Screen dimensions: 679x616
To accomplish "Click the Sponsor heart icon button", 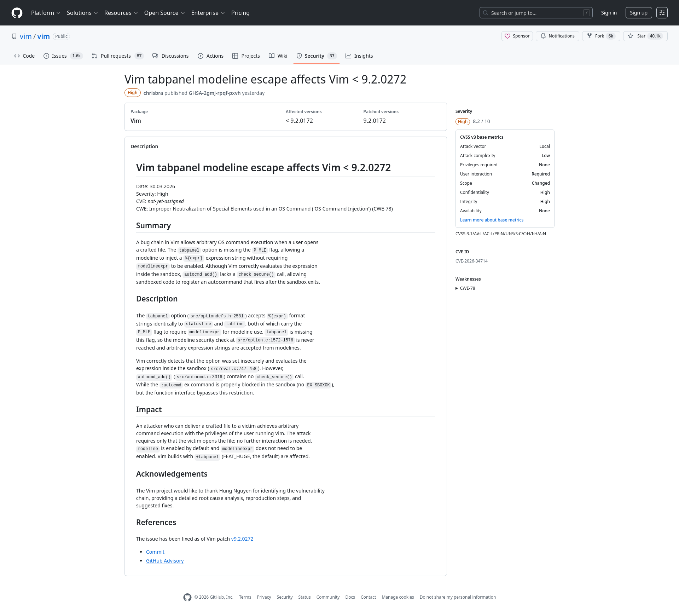I will [507, 36].
